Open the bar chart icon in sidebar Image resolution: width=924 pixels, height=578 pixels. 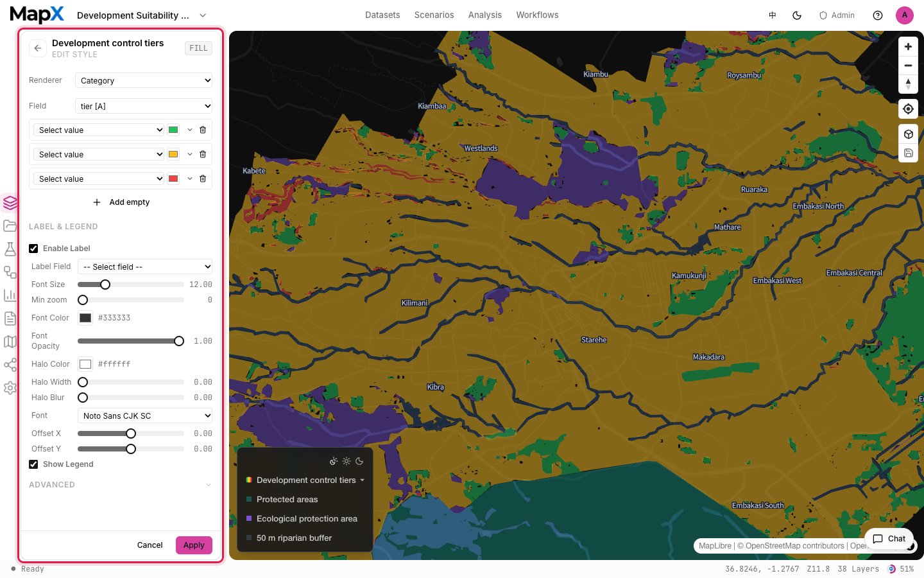point(10,295)
